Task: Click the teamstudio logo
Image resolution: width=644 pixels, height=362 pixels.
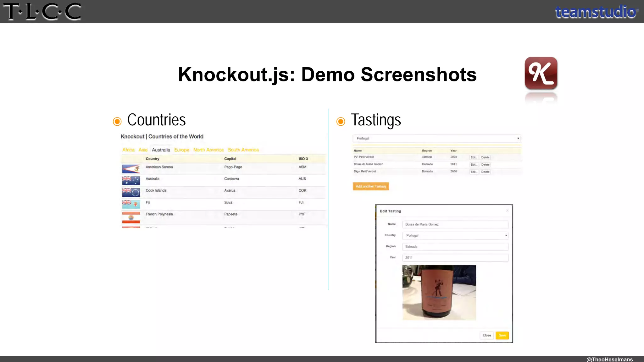Action: [596, 12]
